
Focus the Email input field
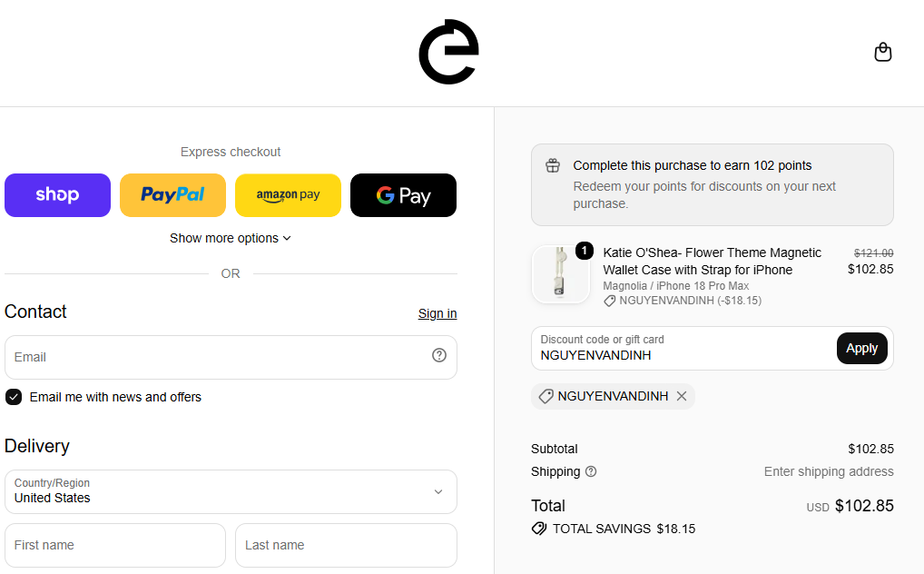coord(231,358)
